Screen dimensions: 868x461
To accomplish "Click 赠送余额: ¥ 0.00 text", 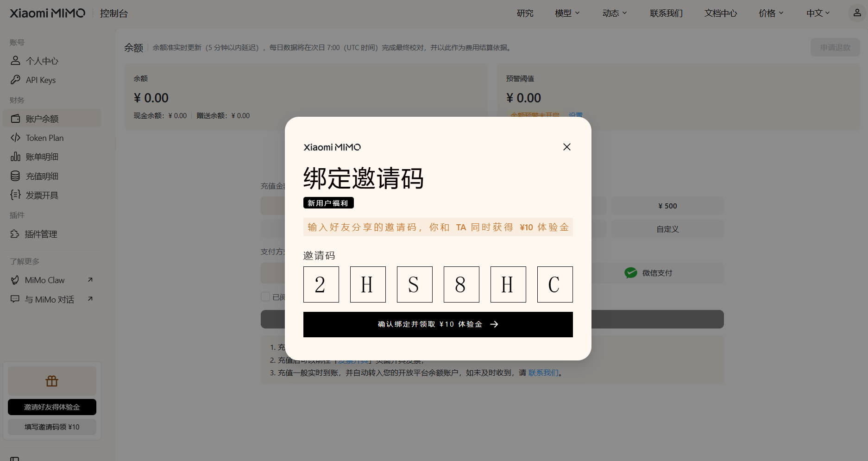I will (x=223, y=116).
